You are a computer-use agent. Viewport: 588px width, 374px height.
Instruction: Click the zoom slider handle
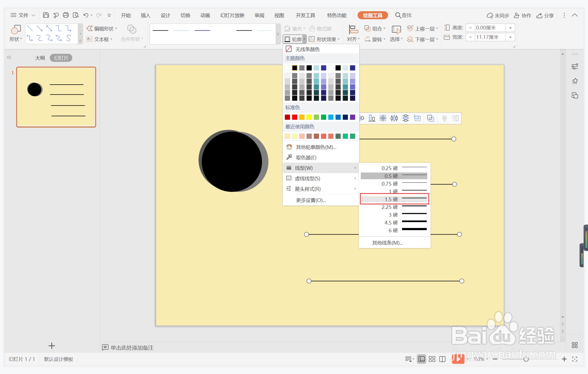pyautogui.click(x=526, y=359)
